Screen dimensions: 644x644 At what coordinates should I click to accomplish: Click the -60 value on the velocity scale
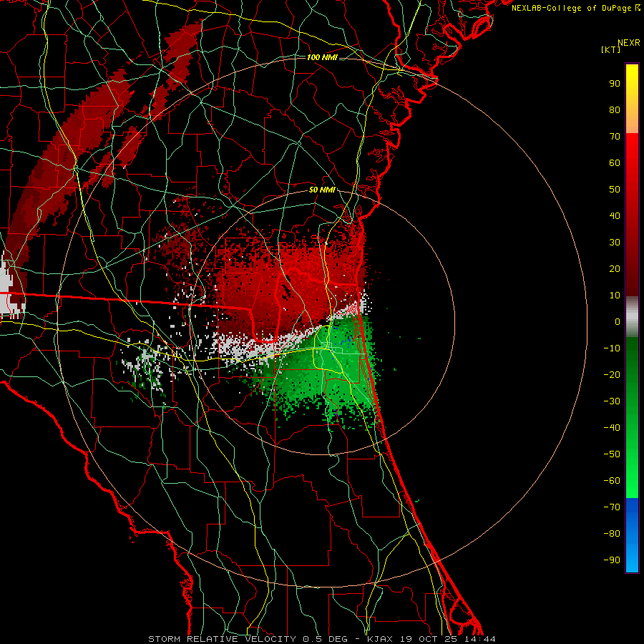tap(612, 481)
